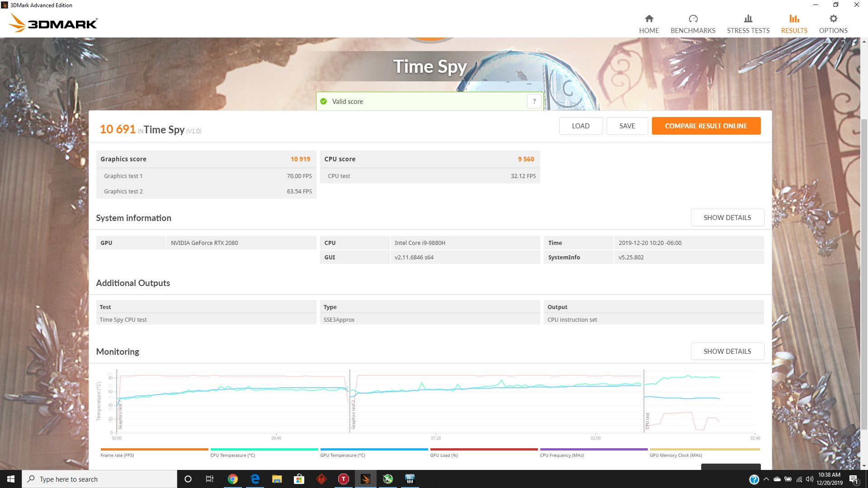Viewport: 868px width, 488px height.
Task: Launch Google Chrome from the taskbar
Action: tap(232, 479)
